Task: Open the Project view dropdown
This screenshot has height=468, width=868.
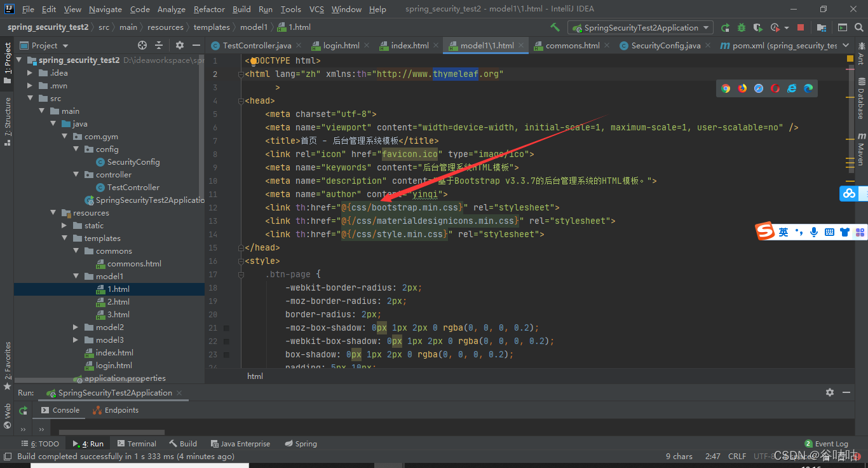Action: click(x=44, y=45)
